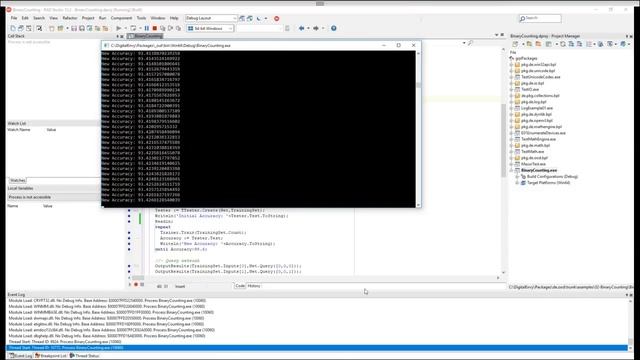Click the Event Log vertical scrollbar
Screen dimensions: 640x360
[x=631, y=324]
